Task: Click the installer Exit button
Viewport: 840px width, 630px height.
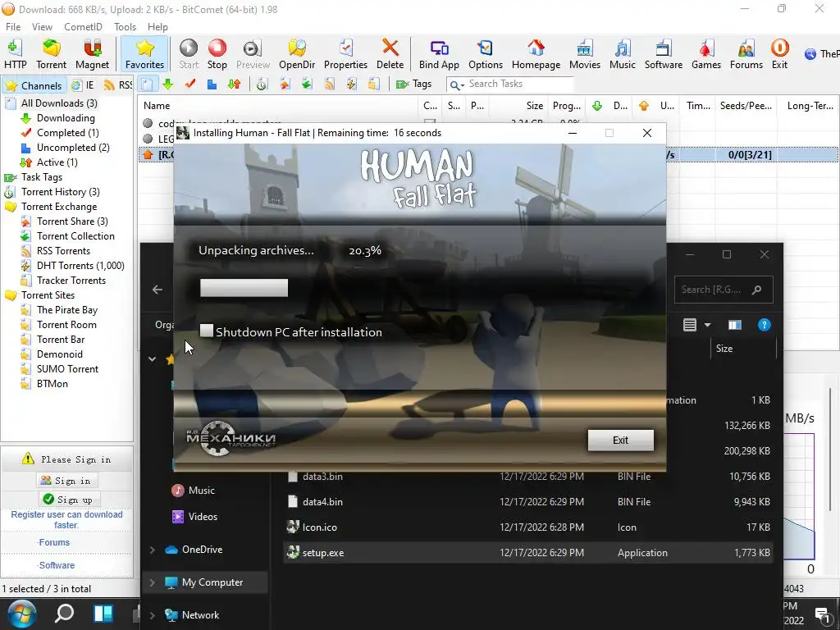Action: tap(620, 440)
